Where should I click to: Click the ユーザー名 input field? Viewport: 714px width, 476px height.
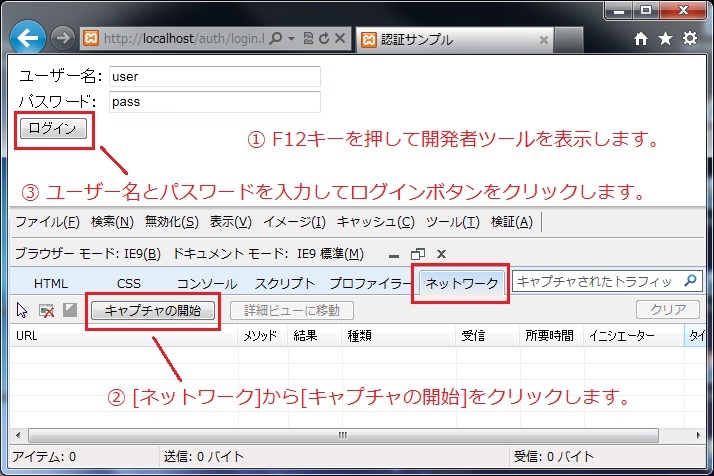(x=215, y=77)
